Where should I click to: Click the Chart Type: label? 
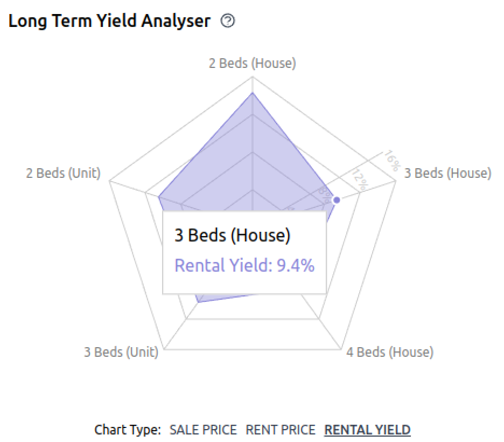(128, 430)
